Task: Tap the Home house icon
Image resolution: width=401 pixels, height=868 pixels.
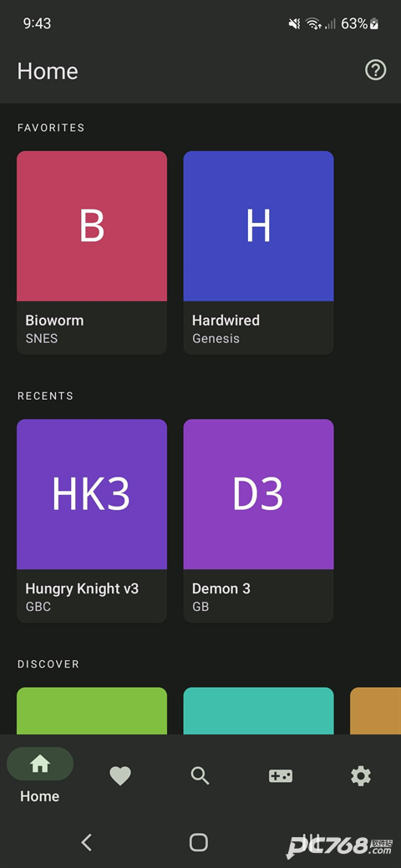Action: pyautogui.click(x=40, y=764)
